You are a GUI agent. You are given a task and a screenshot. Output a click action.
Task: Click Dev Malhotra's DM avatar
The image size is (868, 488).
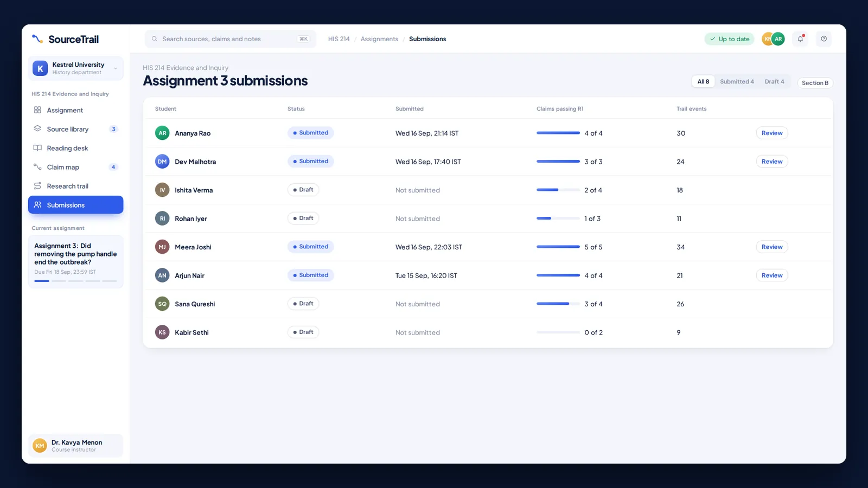(x=162, y=162)
